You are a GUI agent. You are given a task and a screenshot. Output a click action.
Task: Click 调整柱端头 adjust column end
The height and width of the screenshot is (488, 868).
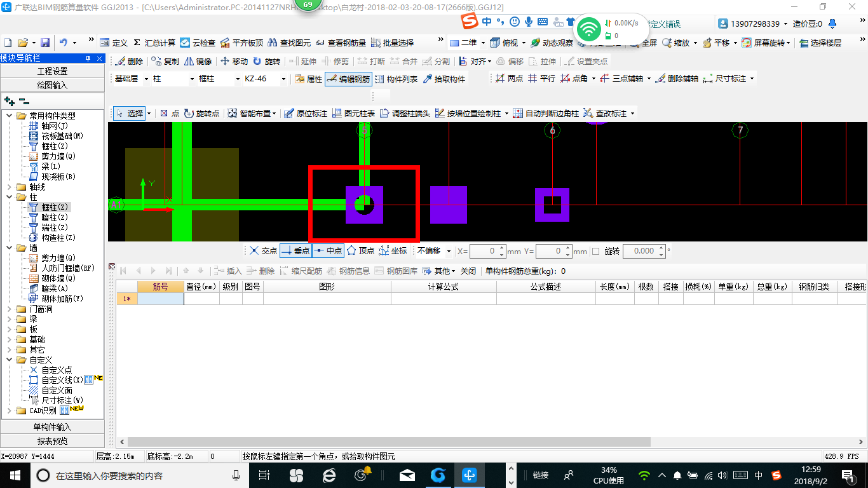pos(405,114)
